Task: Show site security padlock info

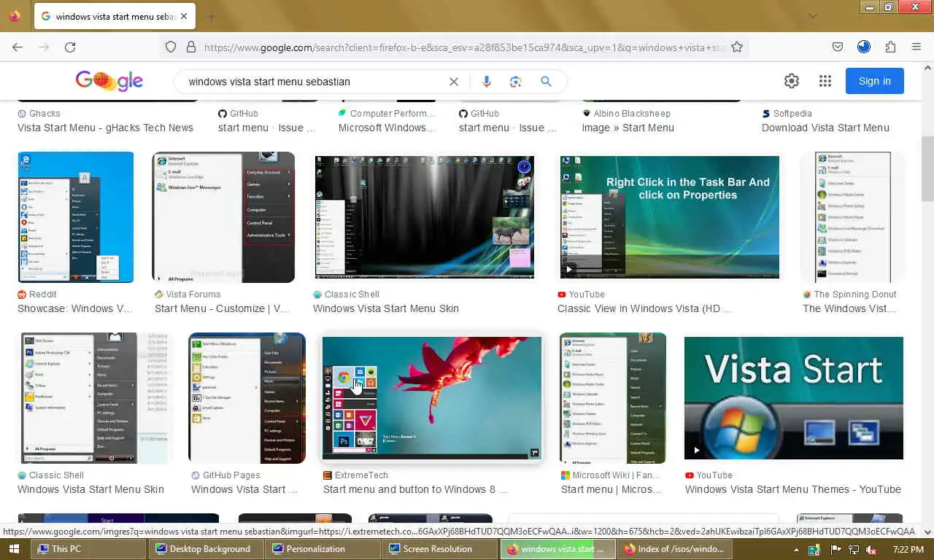Action: pos(191,47)
